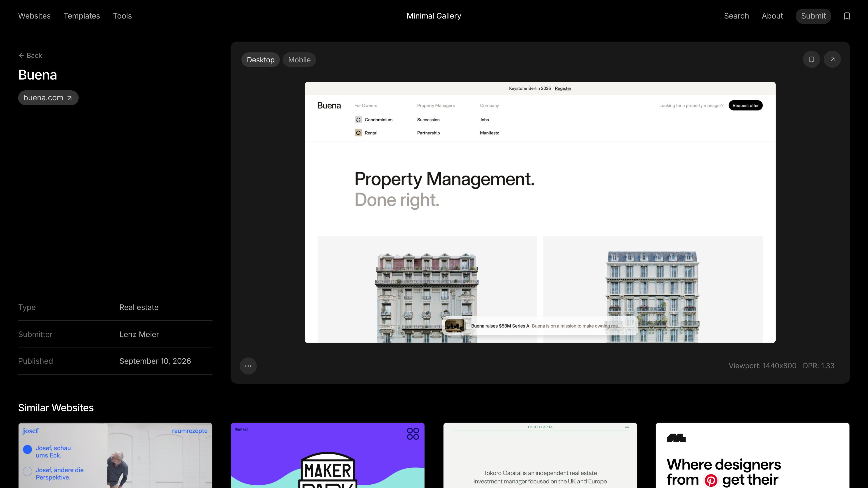Switch to the Desktop preview tab
Image resolution: width=868 pixels, height=488 pixels.
tap(260, 60)
